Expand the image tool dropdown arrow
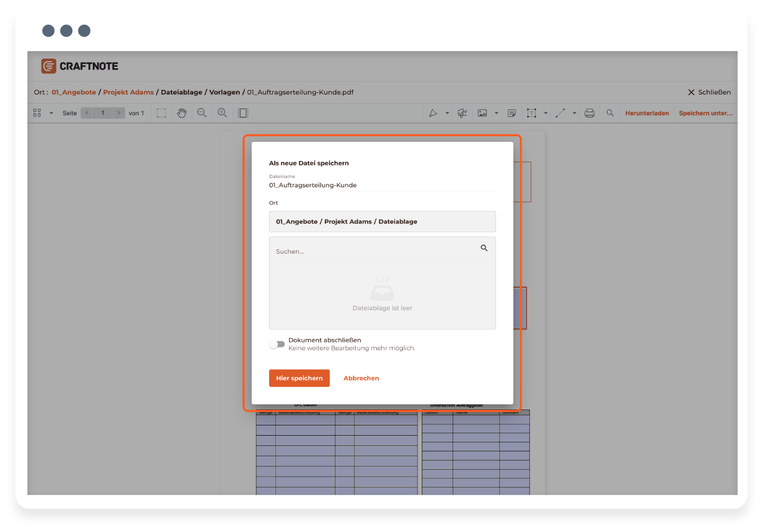This screenshot has width=763, height=532. [x=496, y=113]
